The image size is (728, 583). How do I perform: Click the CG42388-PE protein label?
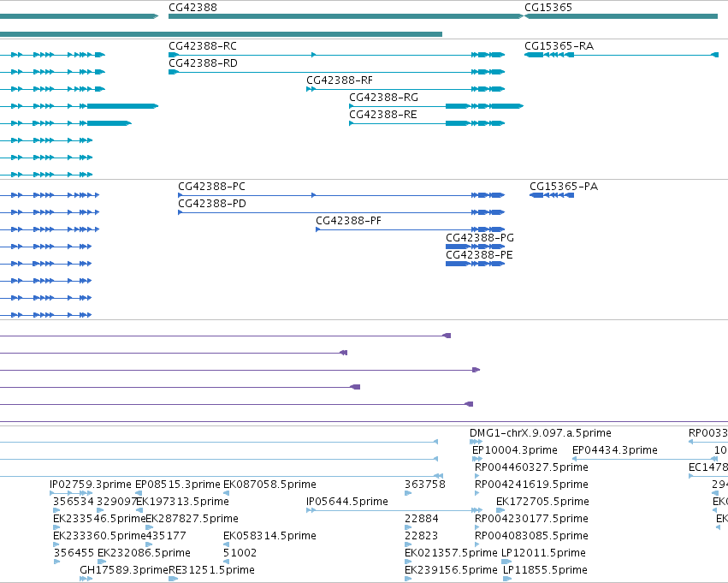coord(479,255)
